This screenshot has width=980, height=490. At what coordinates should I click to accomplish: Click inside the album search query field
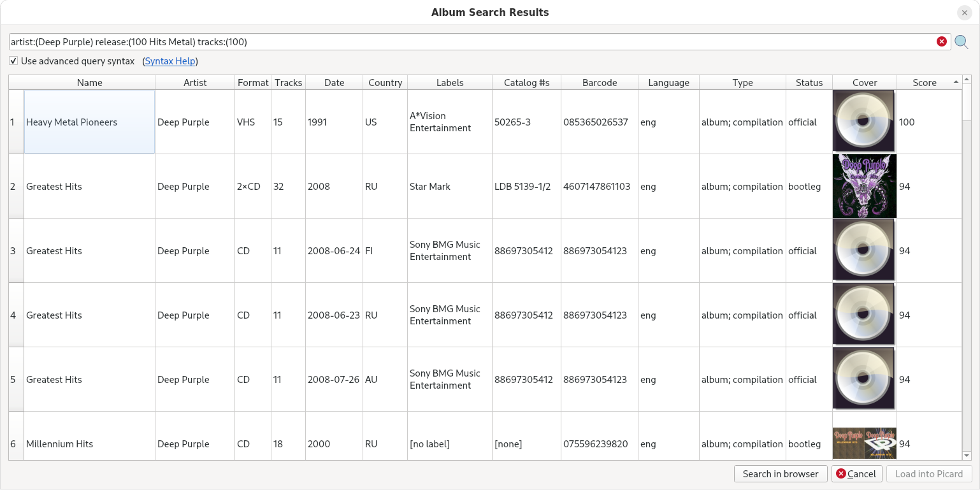click(472, 41)
